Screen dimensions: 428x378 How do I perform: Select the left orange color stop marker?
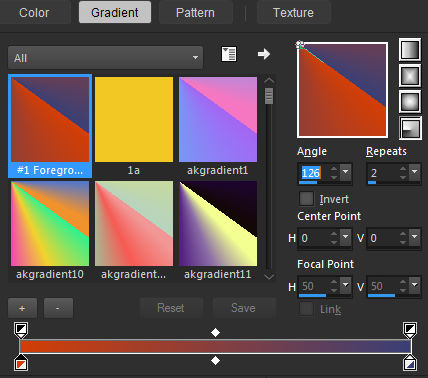click(21, 363)
